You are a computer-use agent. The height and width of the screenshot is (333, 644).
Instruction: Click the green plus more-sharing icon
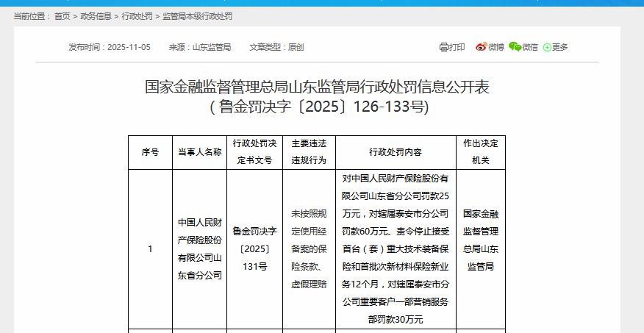[x=547, y=47]
